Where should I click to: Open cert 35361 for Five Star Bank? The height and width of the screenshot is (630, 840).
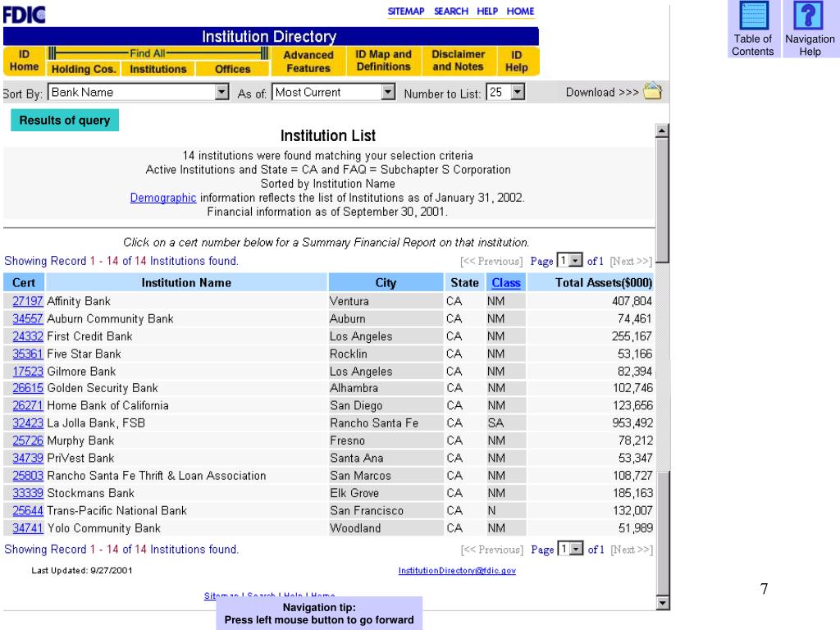coord(27,354)
